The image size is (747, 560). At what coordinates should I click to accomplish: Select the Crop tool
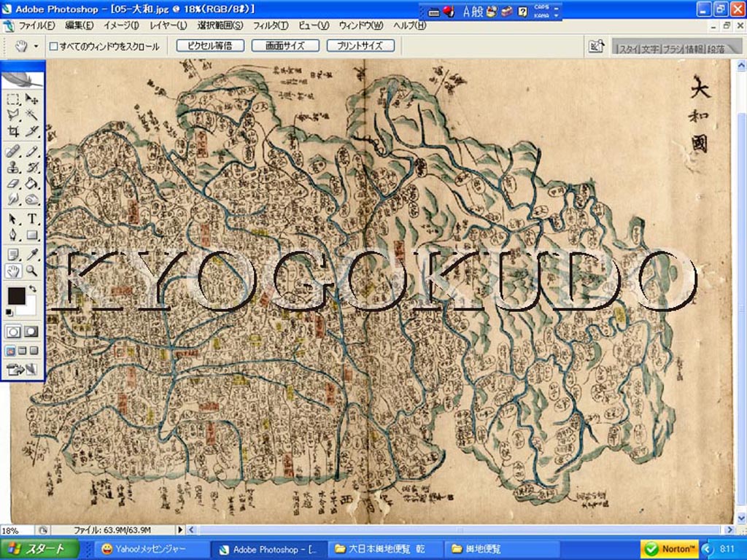click(13, 131)
